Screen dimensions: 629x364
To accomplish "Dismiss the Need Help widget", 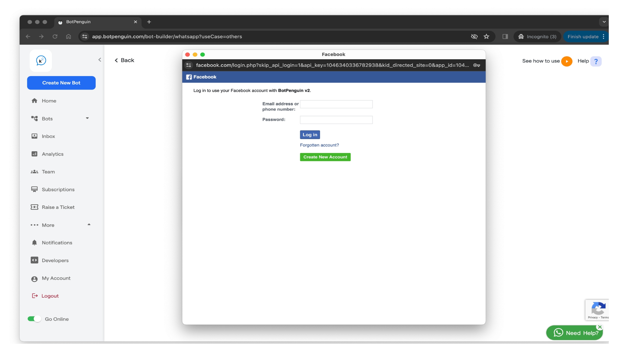I will pos(600,327).
